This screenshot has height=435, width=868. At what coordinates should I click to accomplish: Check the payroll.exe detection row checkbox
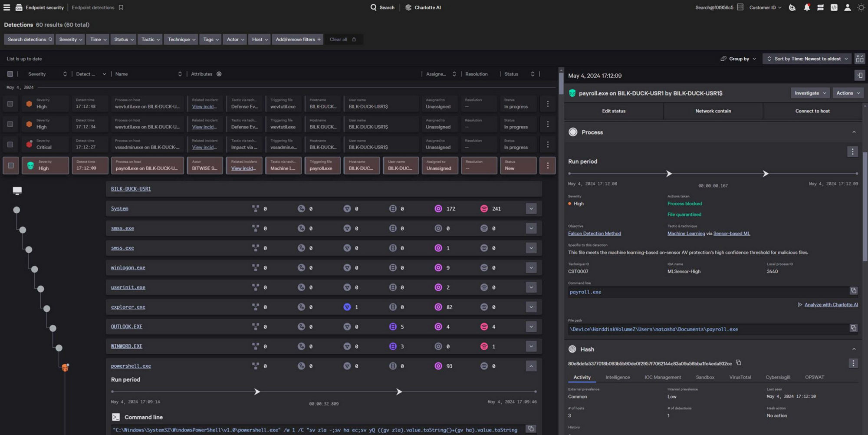(10, 165)
